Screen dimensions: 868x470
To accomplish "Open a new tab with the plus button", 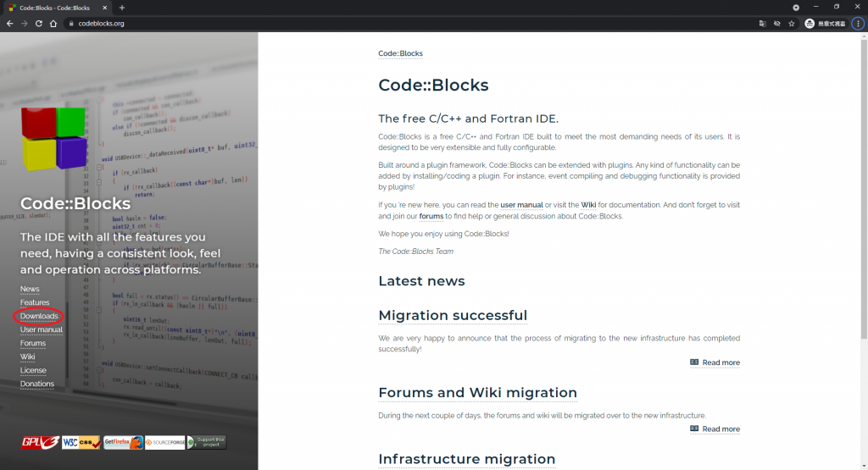I will point(122,8).
